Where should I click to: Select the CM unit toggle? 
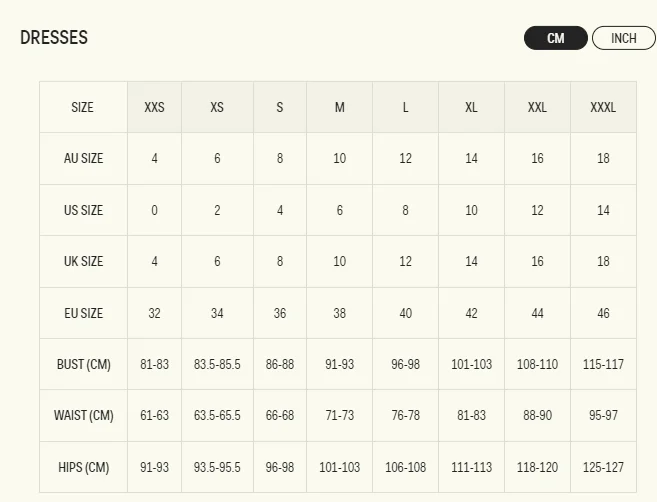[x=556, y=38]
